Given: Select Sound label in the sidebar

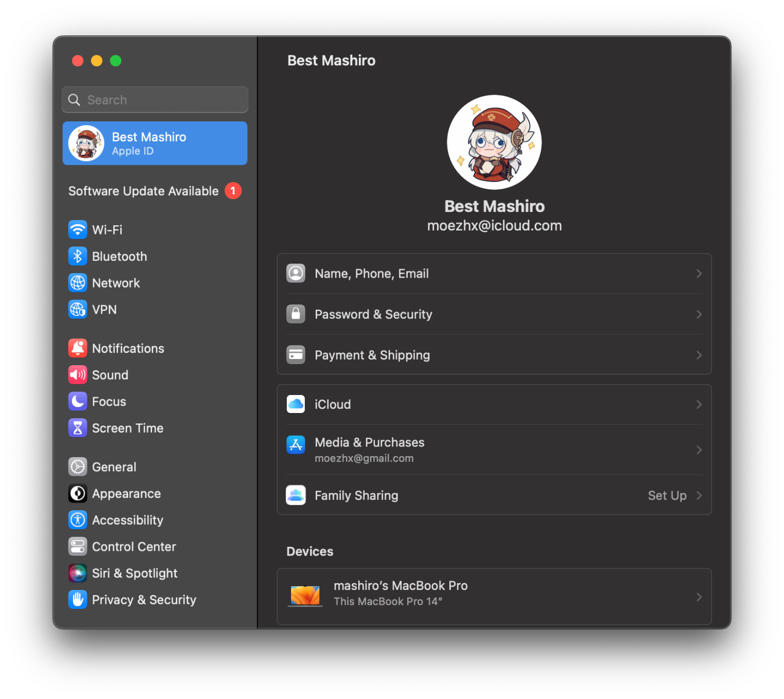Looking at the screenshot, I should [110, 375].
